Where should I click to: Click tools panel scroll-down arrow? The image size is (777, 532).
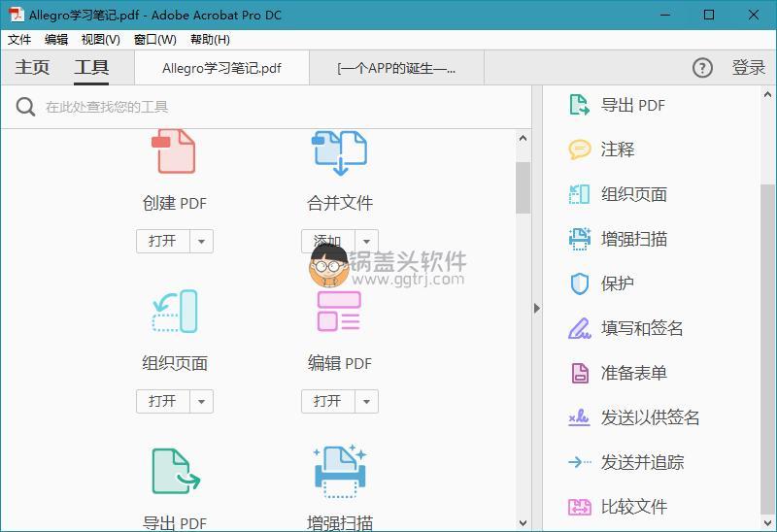click(x=523, y=522)
